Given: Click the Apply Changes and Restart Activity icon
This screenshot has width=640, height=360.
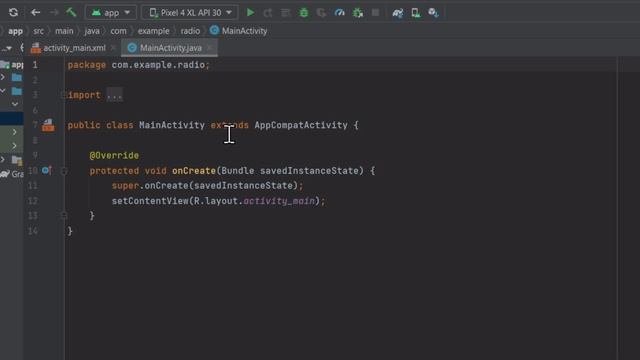Looking at the screenshot, I should coord(268,13).
